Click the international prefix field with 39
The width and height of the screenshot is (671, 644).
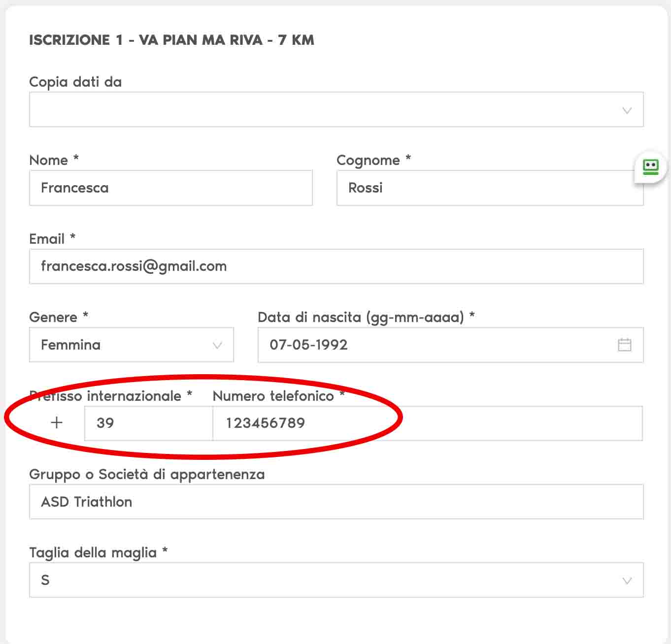[x=148, y=423]
